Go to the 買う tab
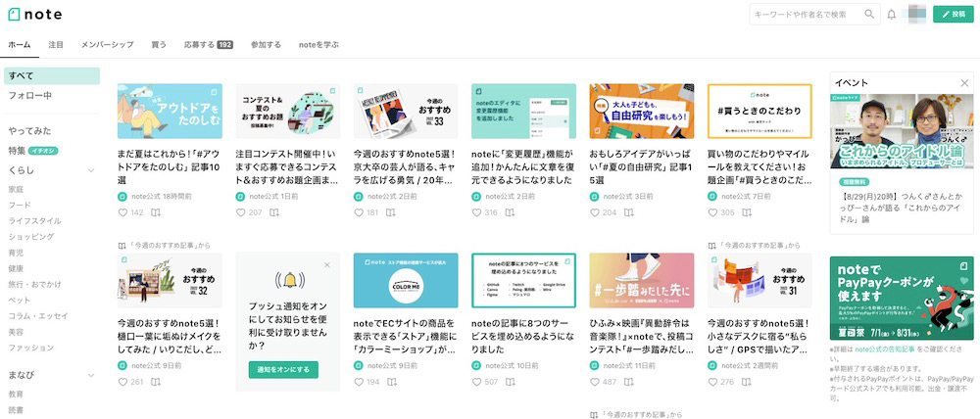The width and height of the screenshot is (980, 419). click(159, 45)
